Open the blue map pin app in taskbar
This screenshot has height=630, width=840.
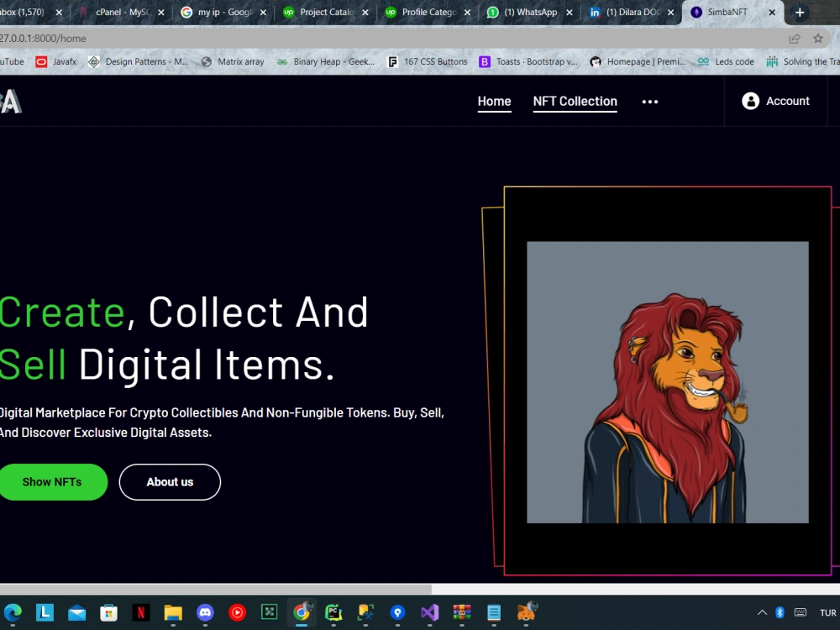tap(397, 612)
